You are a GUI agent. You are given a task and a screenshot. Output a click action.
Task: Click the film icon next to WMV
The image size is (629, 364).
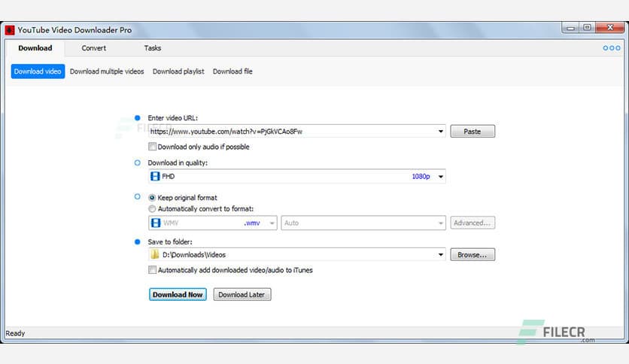(x=156, y=223)
